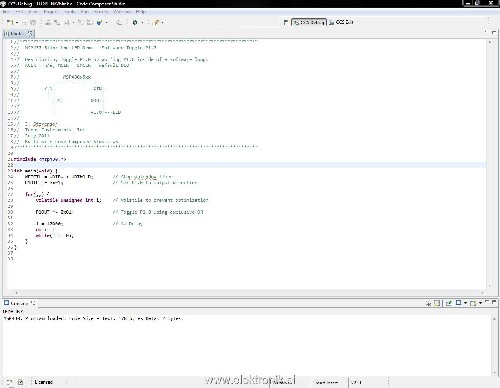The image size is (500, 388).
Task: Click the Licensed status bar entry
Action: click(44, 382)
